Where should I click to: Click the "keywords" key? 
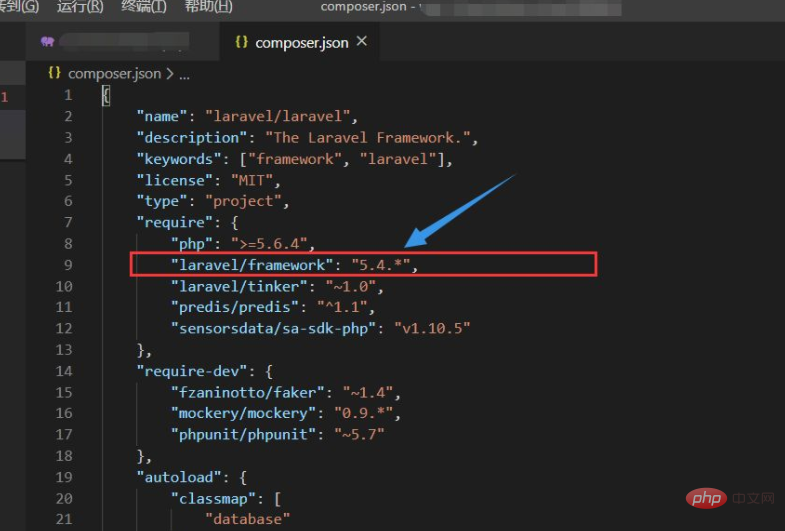click(x=179, y=159)
